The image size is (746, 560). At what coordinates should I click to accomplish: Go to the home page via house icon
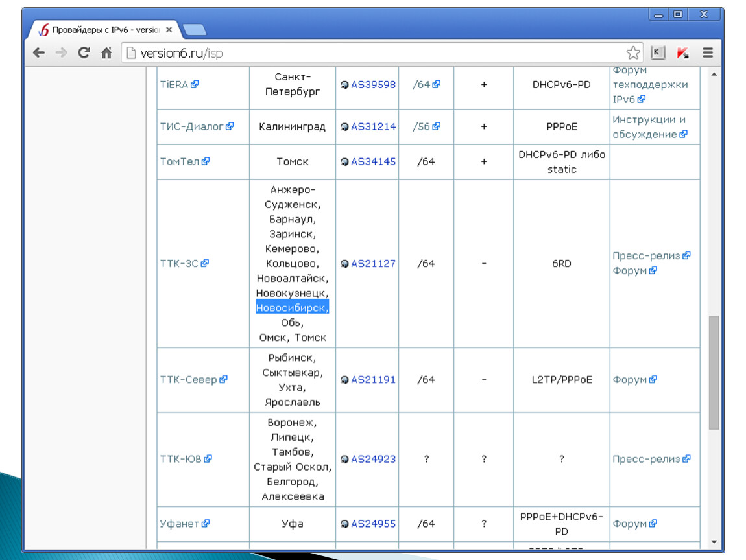pos(106,53)
